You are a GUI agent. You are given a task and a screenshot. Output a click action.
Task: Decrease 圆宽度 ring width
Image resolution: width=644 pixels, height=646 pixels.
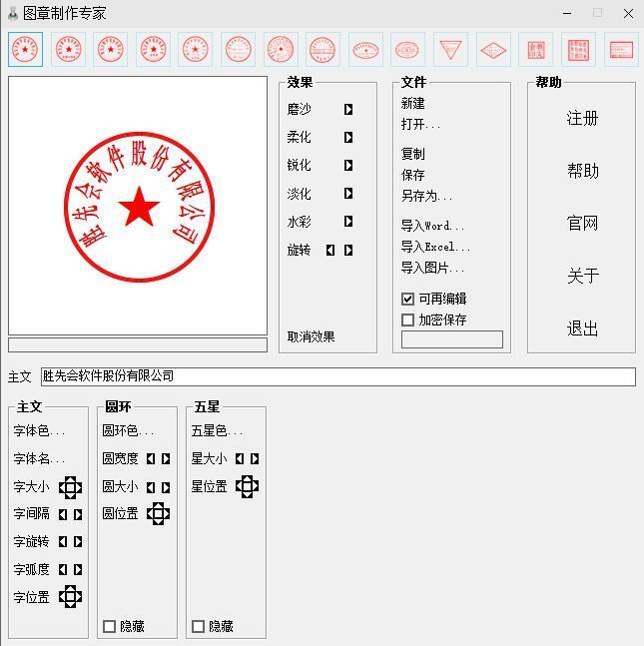click(x=151, y=459)
